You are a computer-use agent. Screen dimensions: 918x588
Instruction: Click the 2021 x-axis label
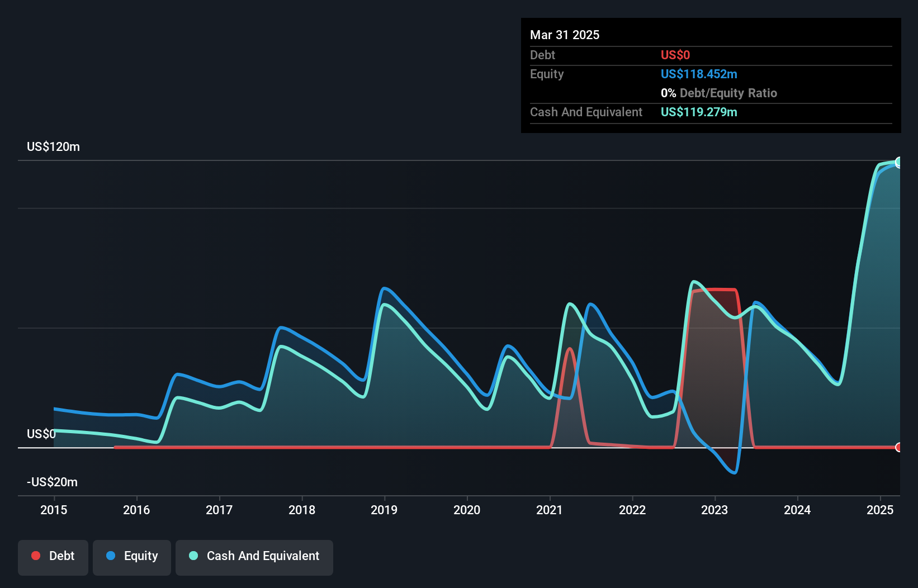550,510
